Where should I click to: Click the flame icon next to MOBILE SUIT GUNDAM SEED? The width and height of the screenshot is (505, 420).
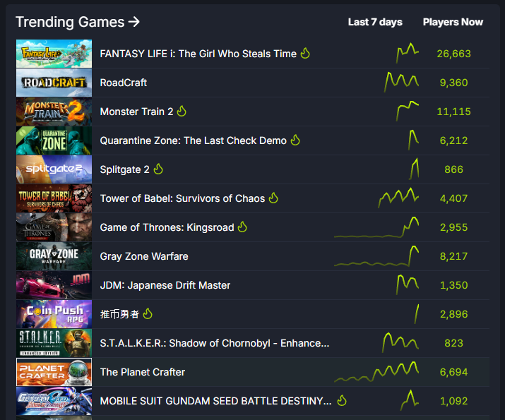(x=342, y=401)
